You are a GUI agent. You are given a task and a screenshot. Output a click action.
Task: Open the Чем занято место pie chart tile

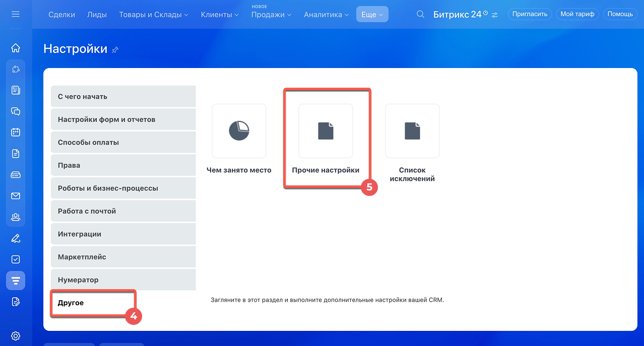point(239,131)
